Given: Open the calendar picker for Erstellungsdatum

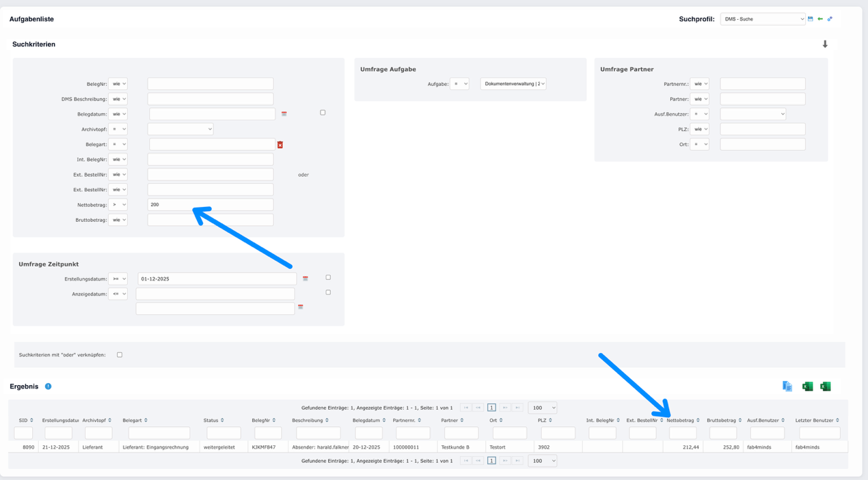Looking at the screenshot, I should tap(306, 279).
